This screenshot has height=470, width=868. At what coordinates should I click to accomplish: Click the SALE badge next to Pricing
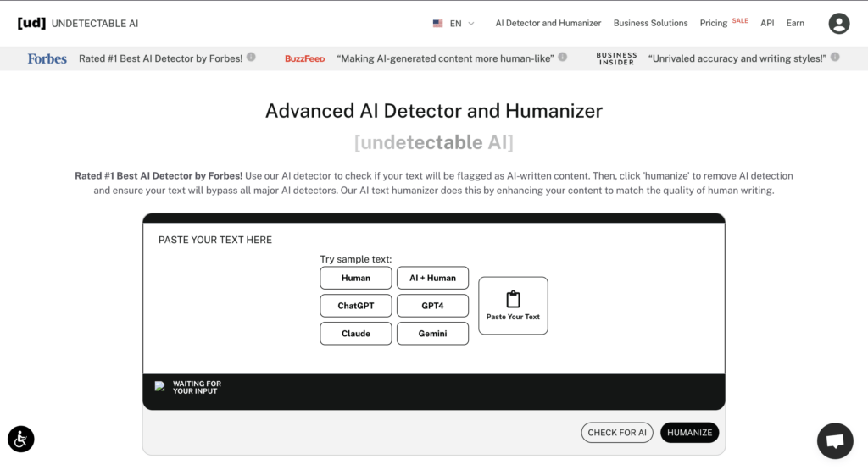tap(739, 21)
